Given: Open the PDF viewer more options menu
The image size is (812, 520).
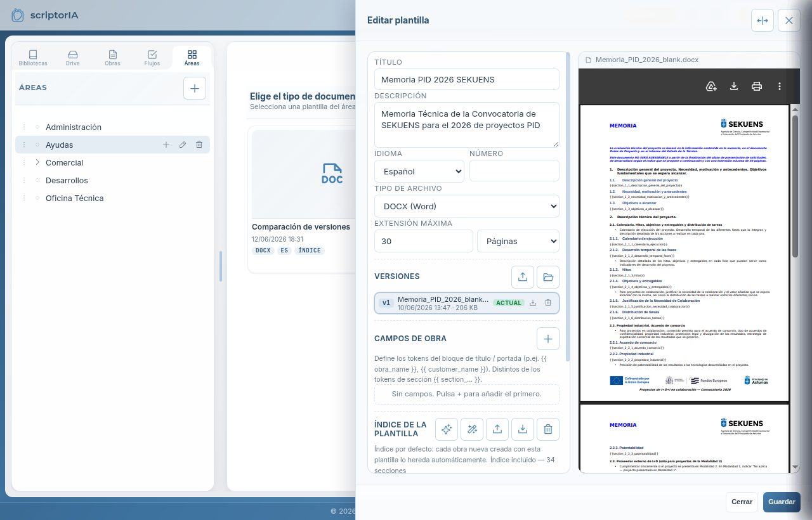Looking at the screenshot, I should (780, 86).
